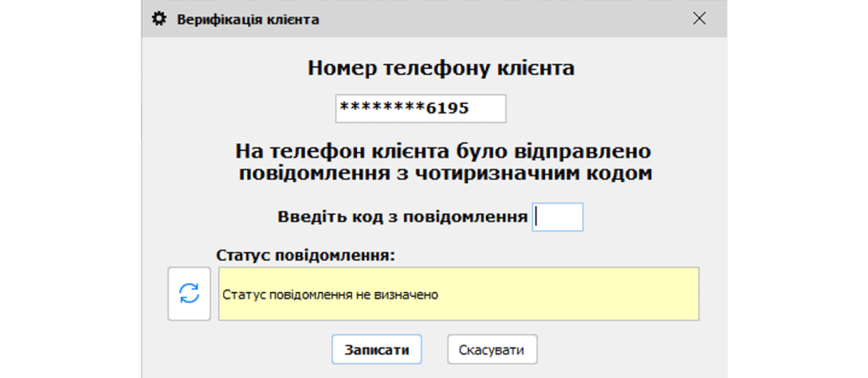
Task: Click the 'Верифікація клієнта' window title text
Action: click(x=247, y=20)
